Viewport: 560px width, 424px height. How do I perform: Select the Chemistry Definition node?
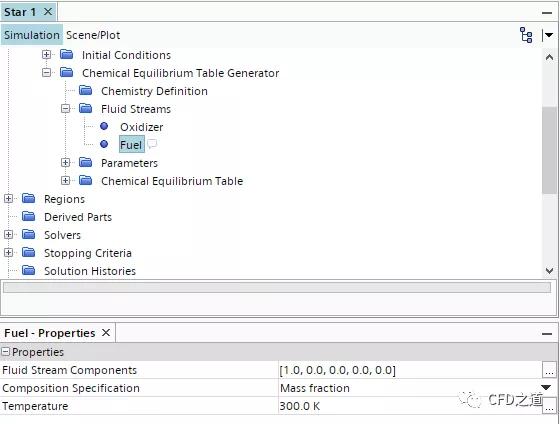coord(154,91)
